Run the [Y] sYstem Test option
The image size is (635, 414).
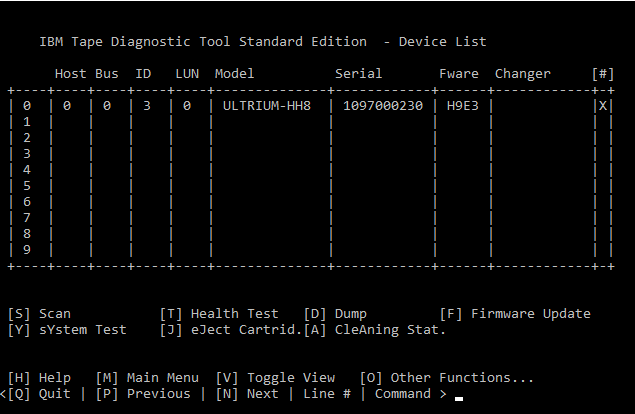[67, 330]
